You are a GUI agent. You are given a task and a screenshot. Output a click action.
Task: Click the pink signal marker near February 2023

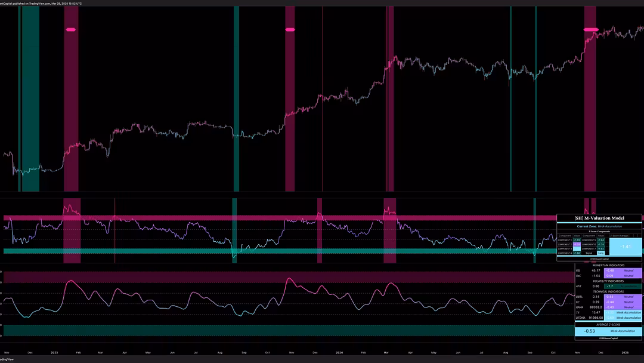(x=70, y=30)
